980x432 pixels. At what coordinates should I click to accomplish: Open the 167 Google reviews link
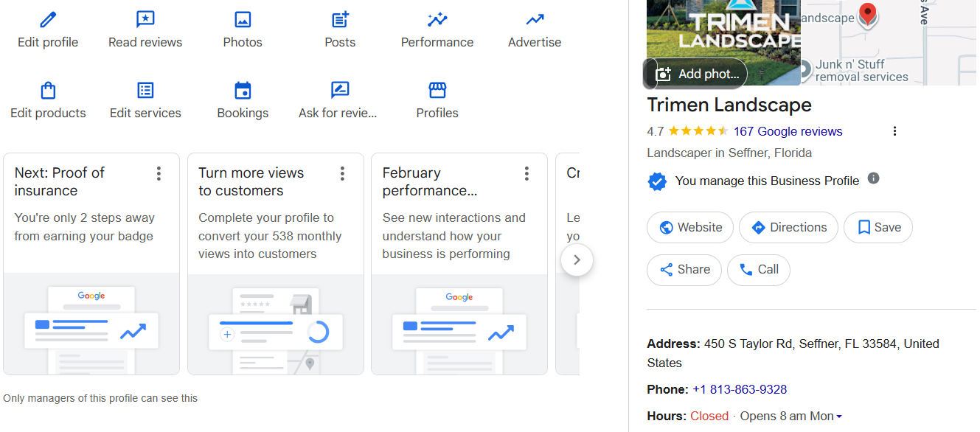788,131
